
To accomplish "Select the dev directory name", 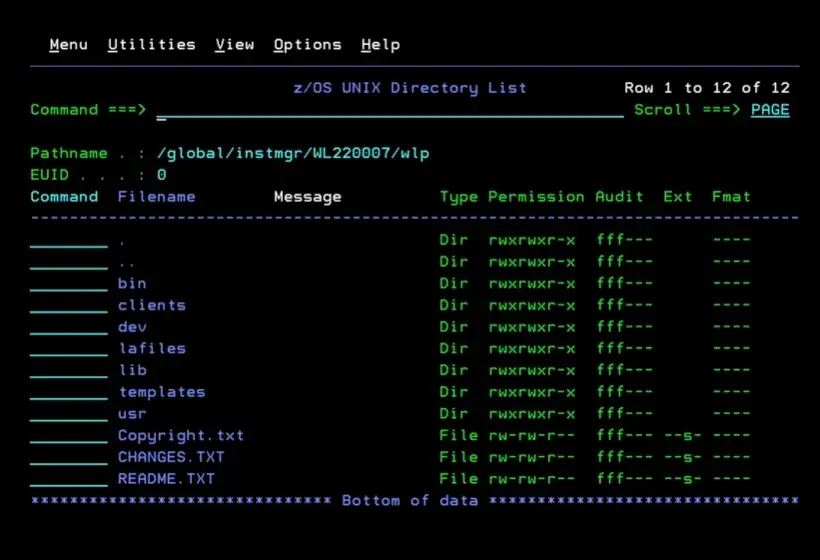I will (x=132, y=327).
